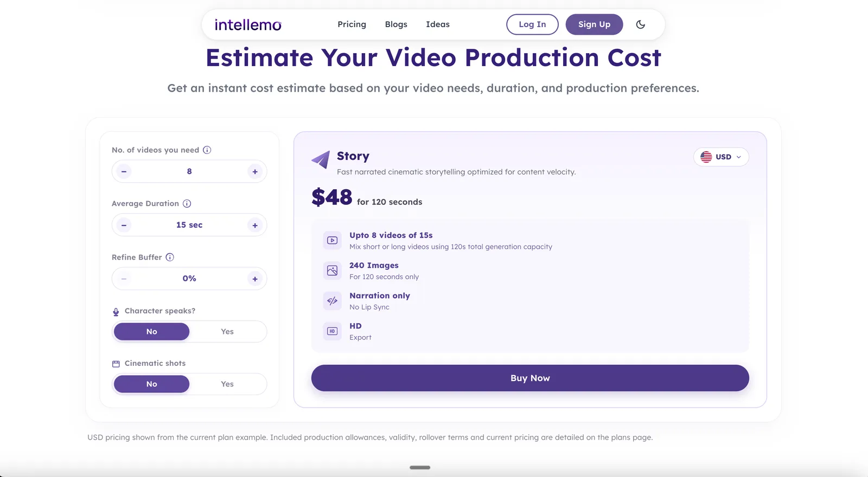Decrease average duration with minus
This screenshot has width=868, height=477.
pyautogui.click(x=124, y=225)
